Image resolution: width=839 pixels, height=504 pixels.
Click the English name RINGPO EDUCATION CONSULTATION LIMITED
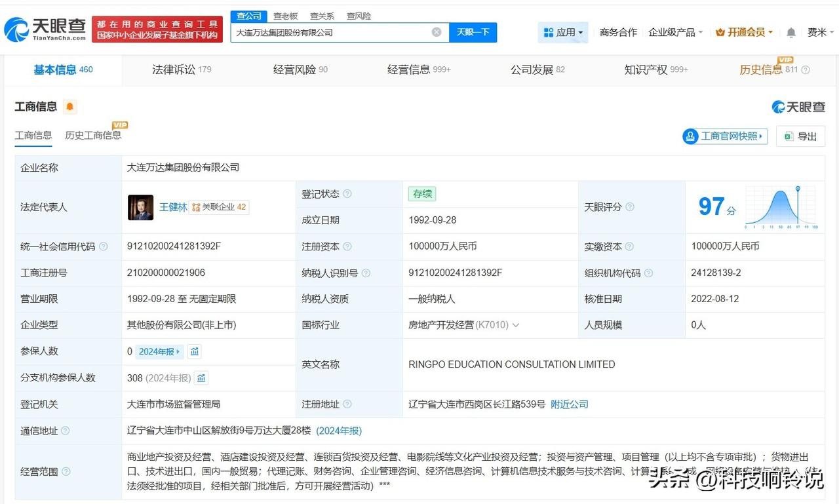point(512,364)
